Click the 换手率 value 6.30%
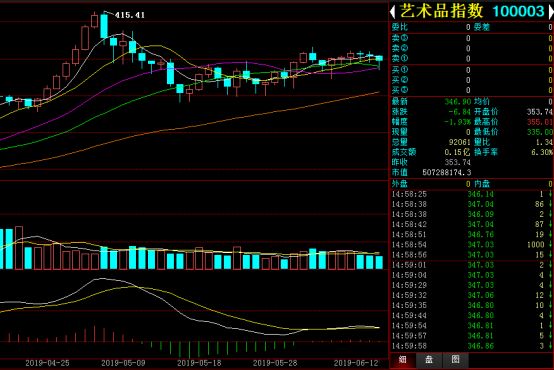The height and width of the screenshot is (370, 554). [x=542, y=152]
